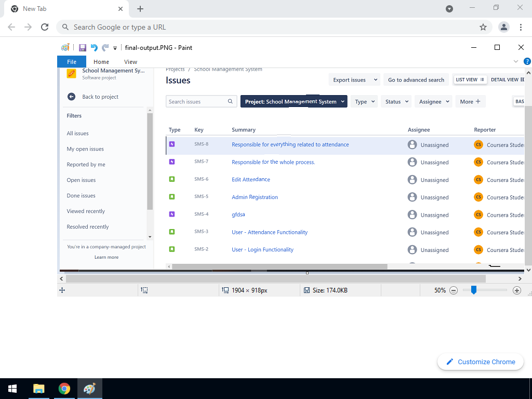The height and width of the screenshot is (399, 532).
Task: Open the File menu in Paint
Action: click(x=72, y=62)
